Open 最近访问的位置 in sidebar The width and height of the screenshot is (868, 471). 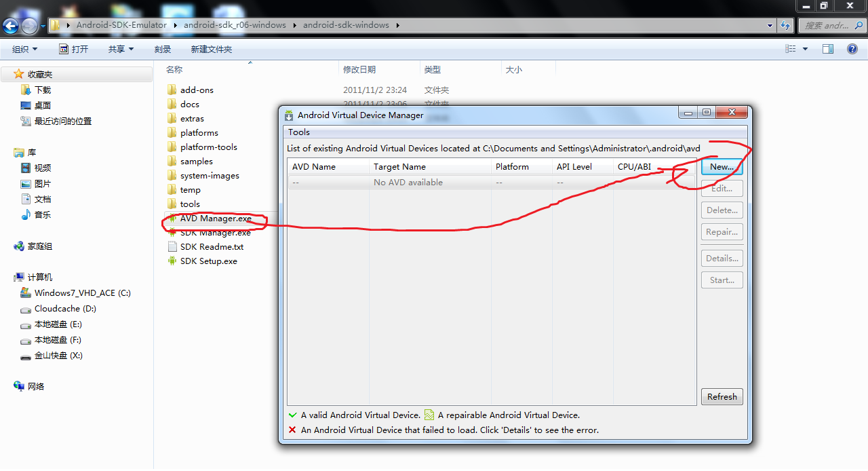[x=56, y=121]
